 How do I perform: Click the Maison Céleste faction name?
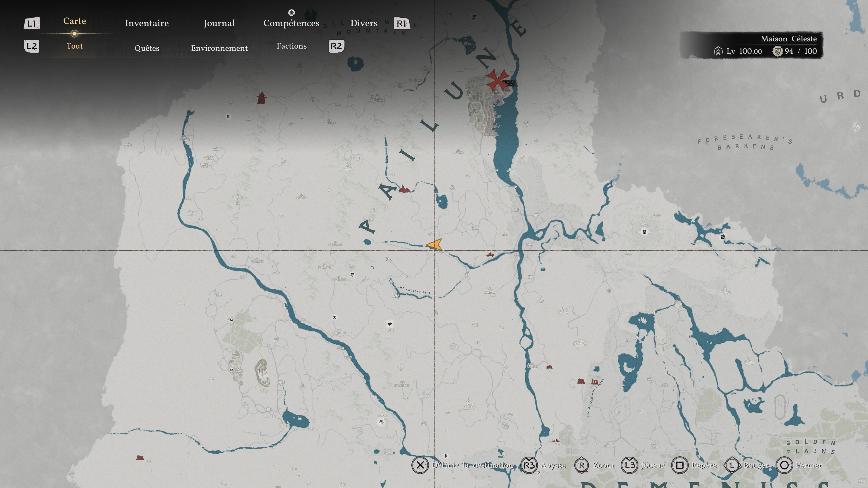(789, 39)
